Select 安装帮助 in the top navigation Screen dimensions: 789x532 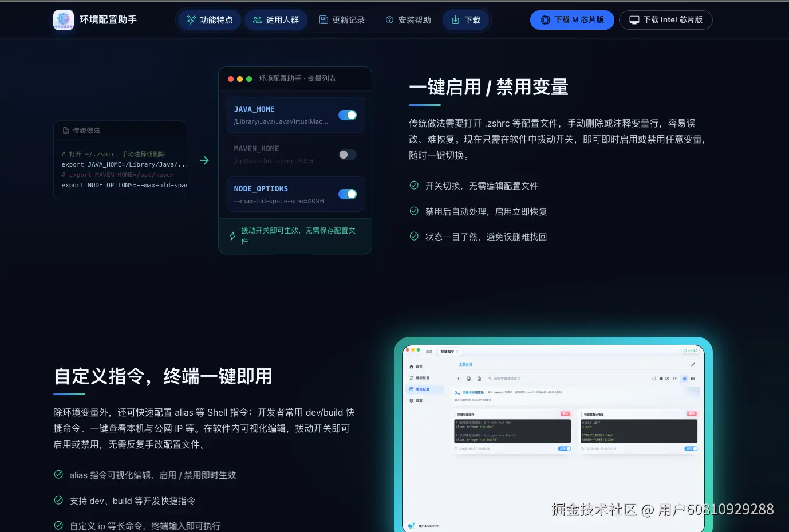pyautogui.click(x=408, y=20)
